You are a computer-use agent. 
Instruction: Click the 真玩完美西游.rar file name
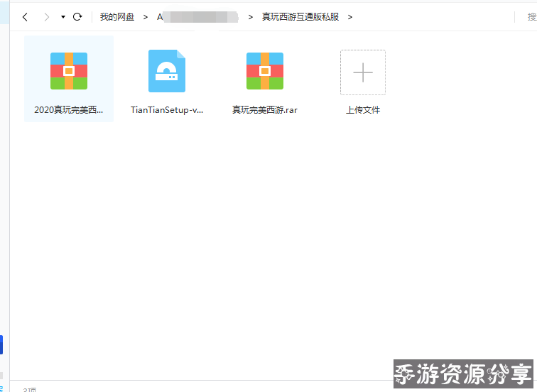point(265,110)
